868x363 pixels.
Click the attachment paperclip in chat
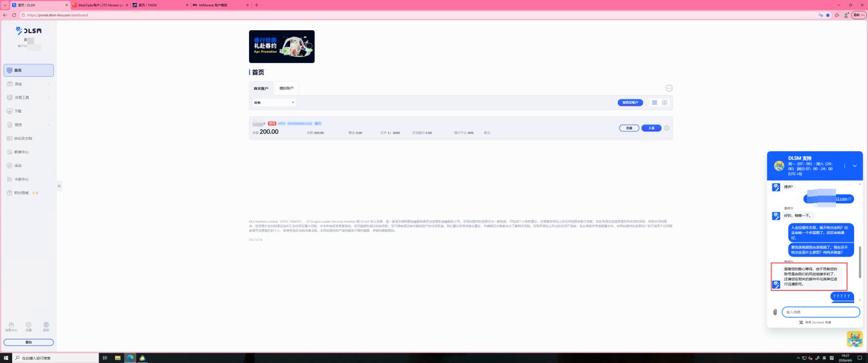pyautogui.click(x=775, y=312)
